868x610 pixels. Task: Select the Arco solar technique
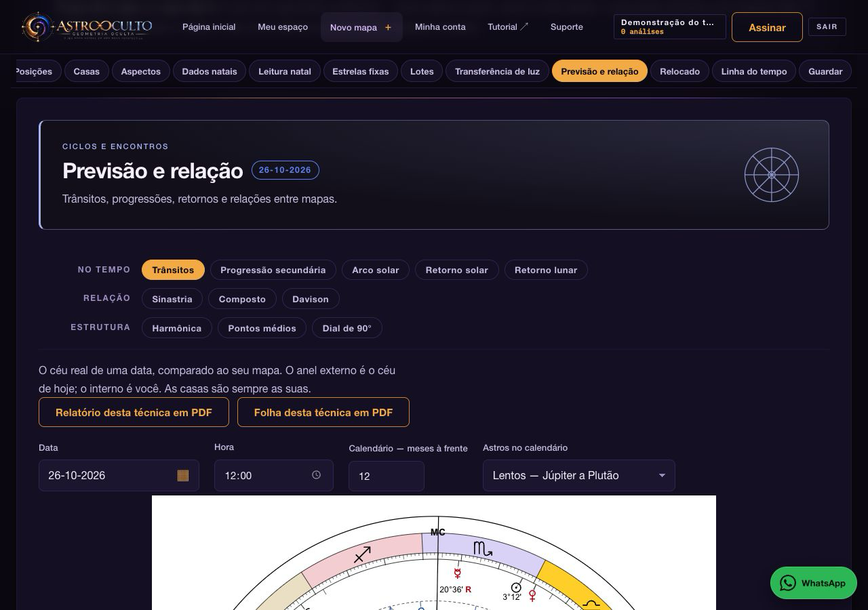(376, 270)
